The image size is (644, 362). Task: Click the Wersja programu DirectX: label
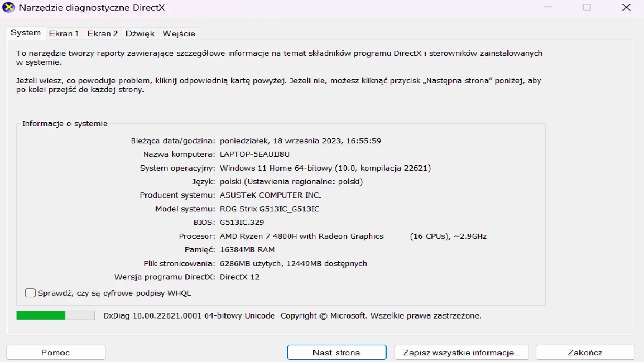point(164,277)
